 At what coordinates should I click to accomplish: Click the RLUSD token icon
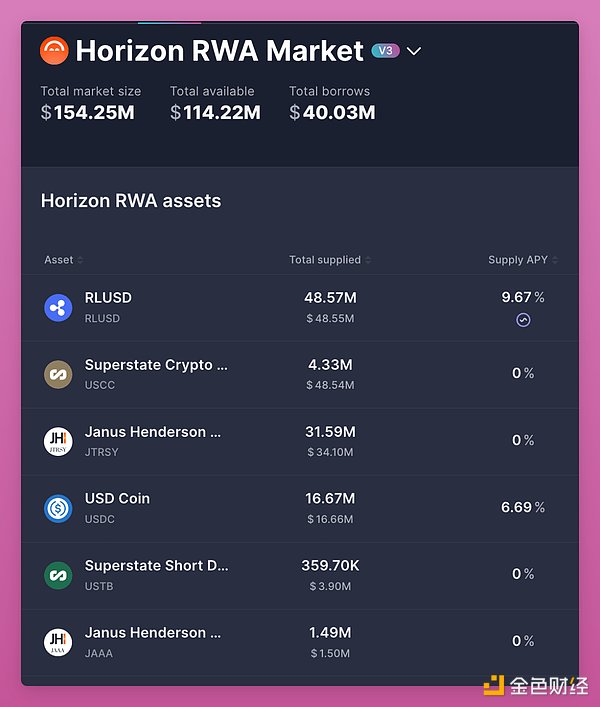58,307
